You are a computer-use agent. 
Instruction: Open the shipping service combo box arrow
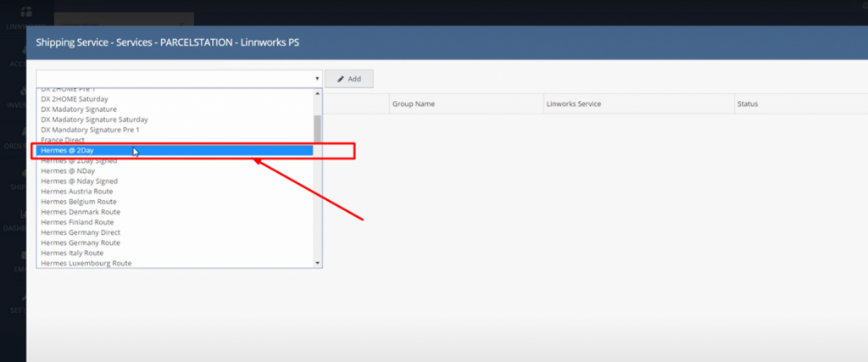(317, 79)
